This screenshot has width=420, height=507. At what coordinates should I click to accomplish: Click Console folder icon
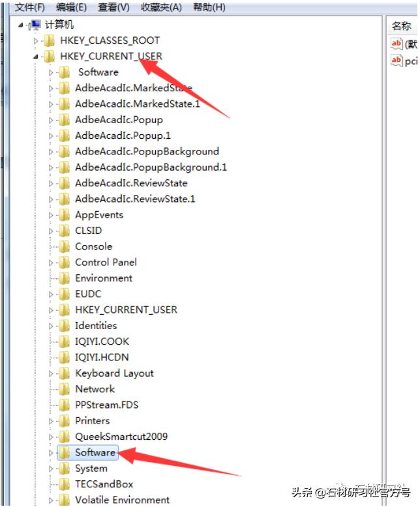64,247
